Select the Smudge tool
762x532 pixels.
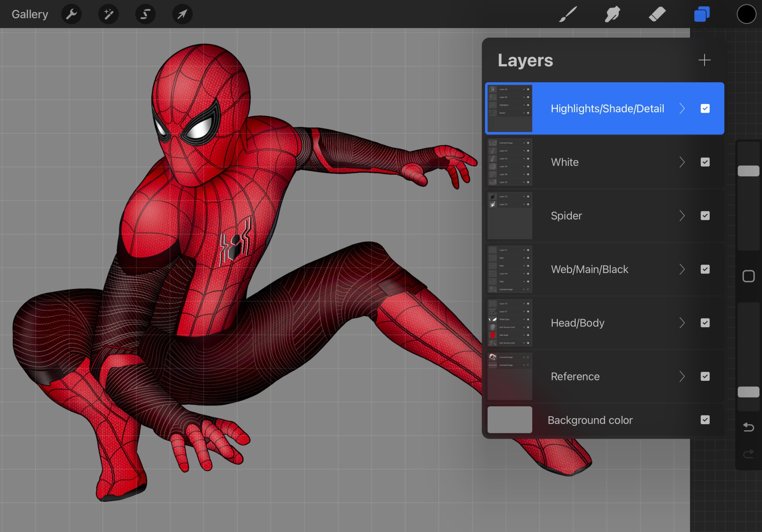pyautogui.click(x=613, y=14)
